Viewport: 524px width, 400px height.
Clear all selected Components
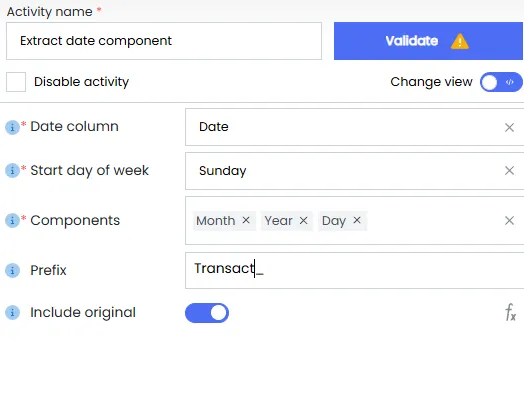(509, 221)
